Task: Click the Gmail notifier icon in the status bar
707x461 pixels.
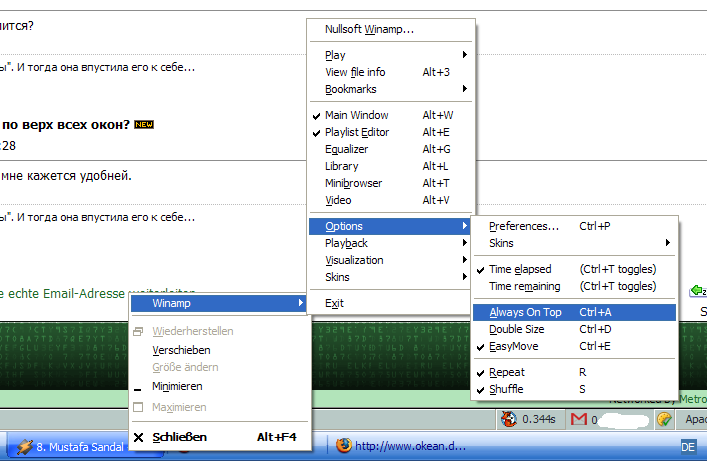Action: coord(578,420)
